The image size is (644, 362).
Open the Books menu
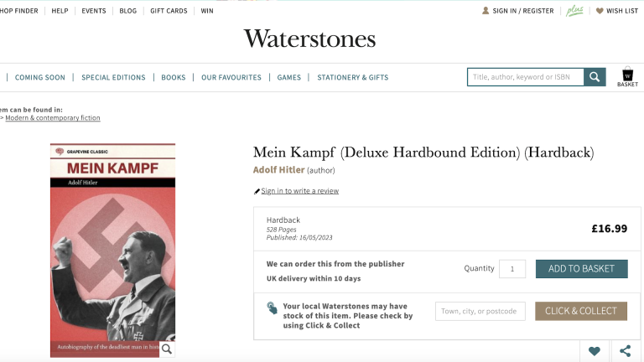point(174,77)
